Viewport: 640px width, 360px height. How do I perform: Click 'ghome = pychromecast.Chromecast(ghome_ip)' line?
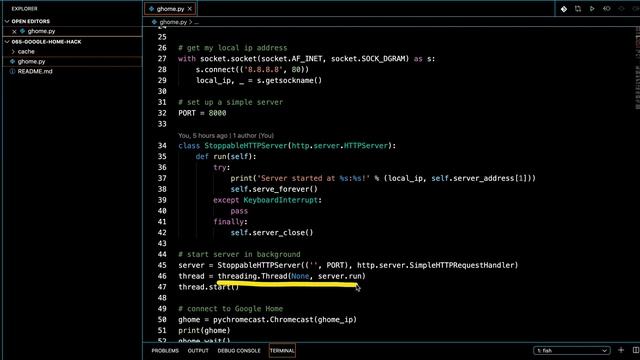tap(267, 320)
